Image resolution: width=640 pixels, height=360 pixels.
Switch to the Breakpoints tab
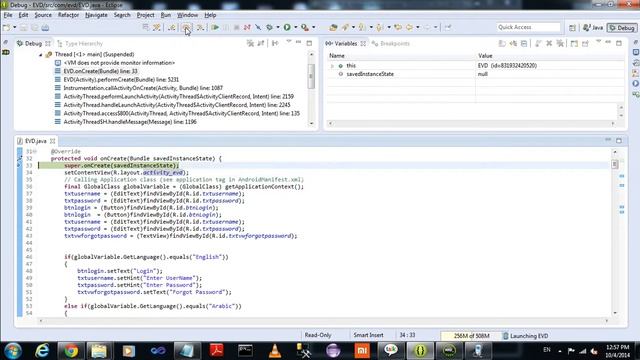click(391, 43)
